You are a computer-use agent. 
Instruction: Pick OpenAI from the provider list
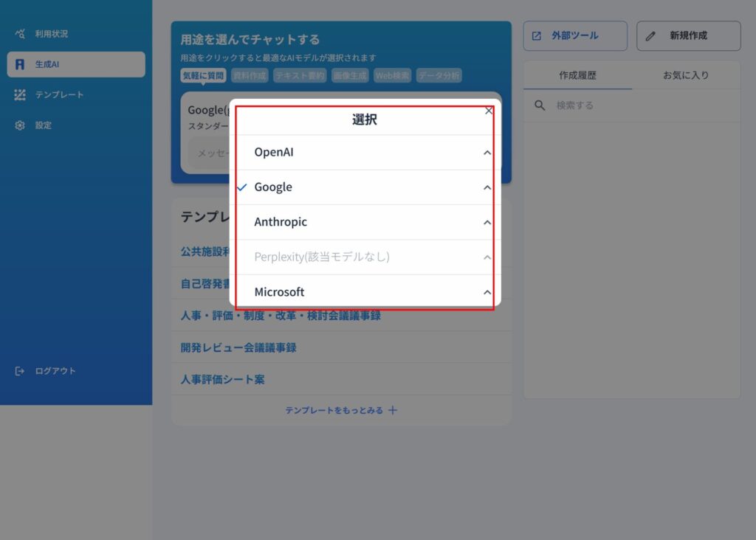pos(274,153)
